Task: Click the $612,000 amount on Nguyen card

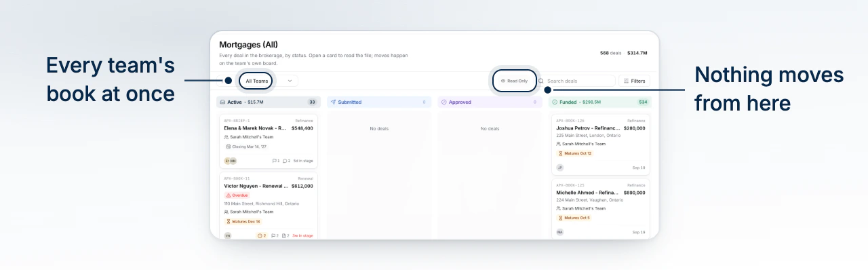Action: pyautogui.click(x=302, y=185)
